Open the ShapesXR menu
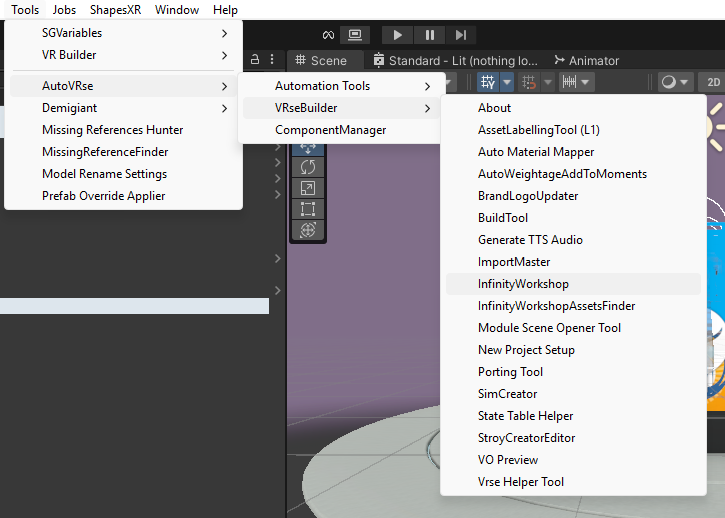The height and width of the screenshot is (518, 725). (116, 10)
